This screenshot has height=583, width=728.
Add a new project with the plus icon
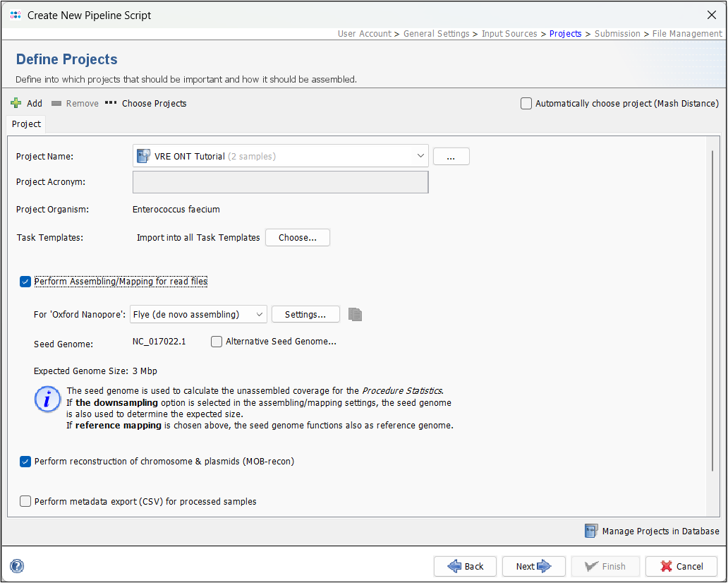[15, 103]
